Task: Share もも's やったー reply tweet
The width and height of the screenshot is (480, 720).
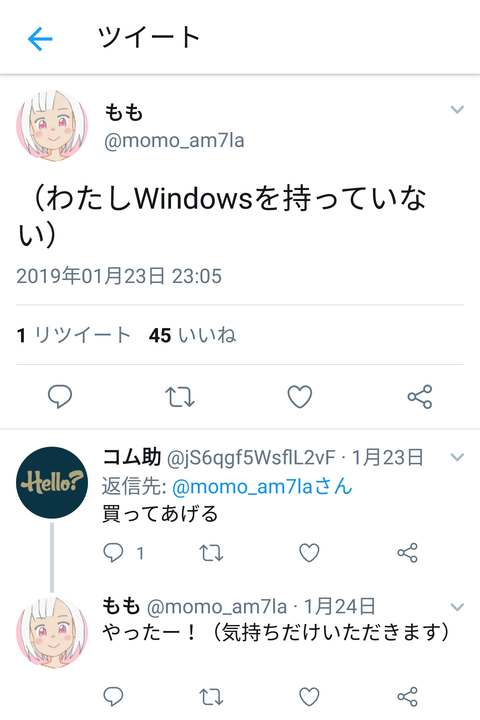Action: 407,697
